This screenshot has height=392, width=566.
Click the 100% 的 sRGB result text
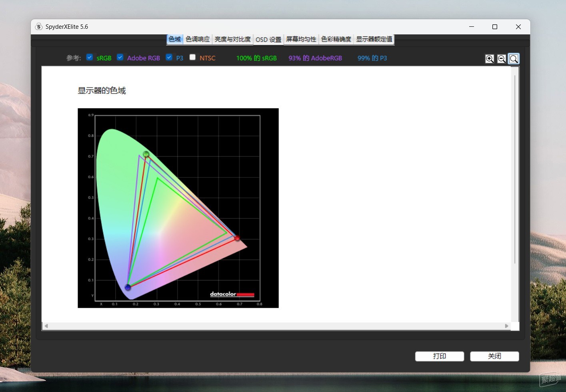[256, 58]
